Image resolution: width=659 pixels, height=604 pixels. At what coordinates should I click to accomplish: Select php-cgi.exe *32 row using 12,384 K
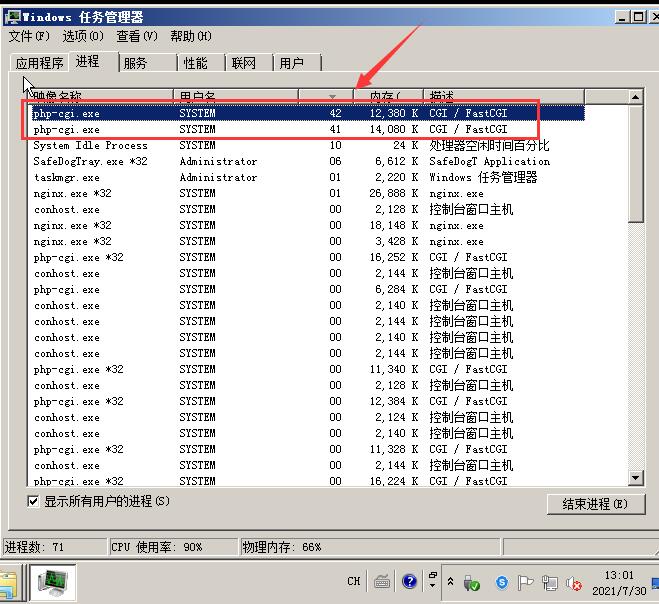(308, 401)
